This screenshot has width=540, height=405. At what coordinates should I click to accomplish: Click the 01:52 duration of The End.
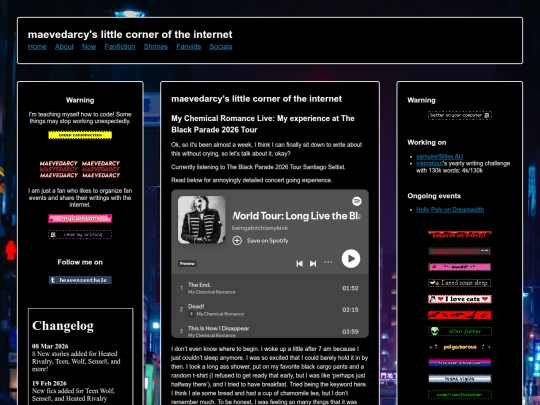tap(350, 288)
